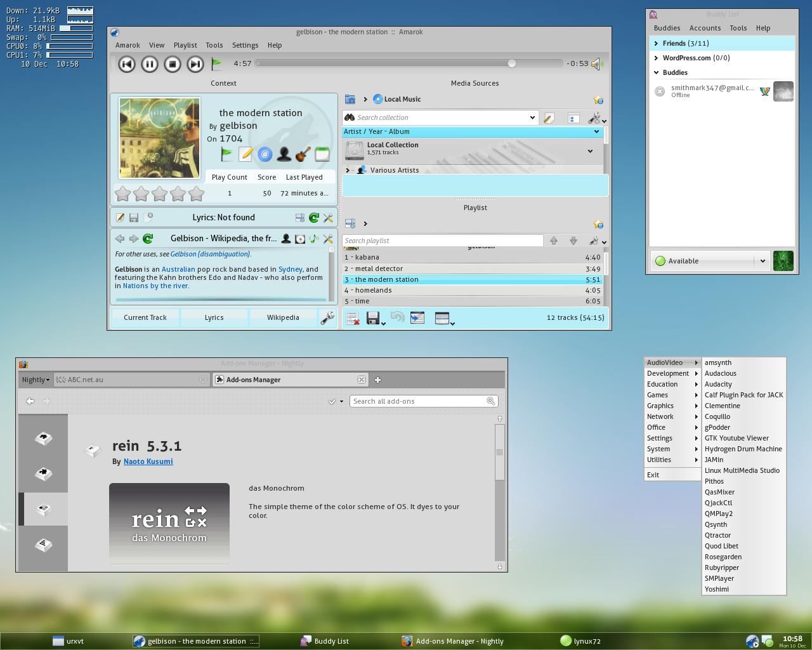This screenshot has height=650, width=812.
Task: Go back in Wikipedia applet
Action: pos(120,239)
